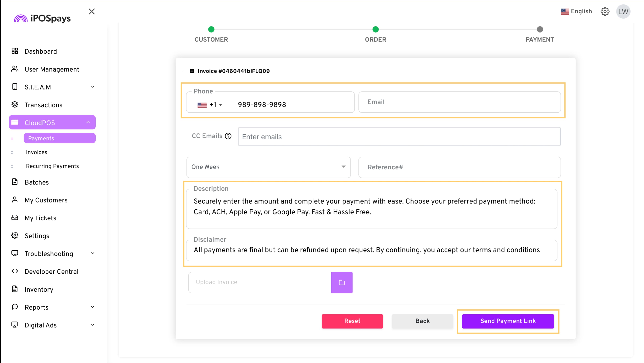Click the Back button
644x363 pixels.
coord(422,321)
